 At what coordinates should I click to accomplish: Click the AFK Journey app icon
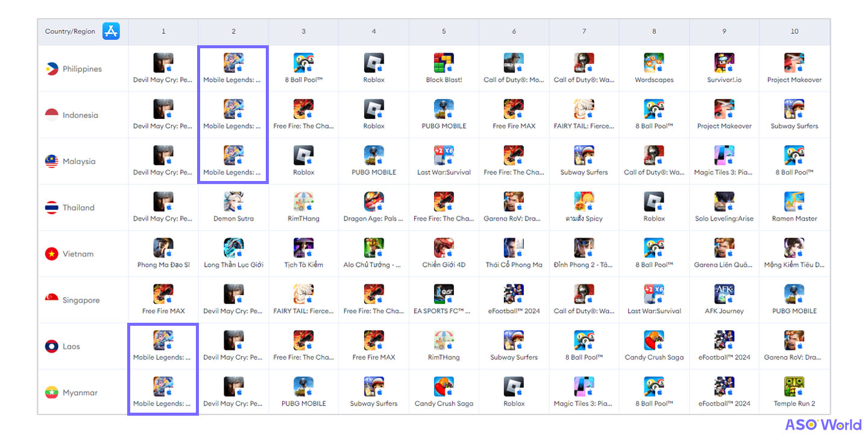pyautogui.click(x=724, y=294)
